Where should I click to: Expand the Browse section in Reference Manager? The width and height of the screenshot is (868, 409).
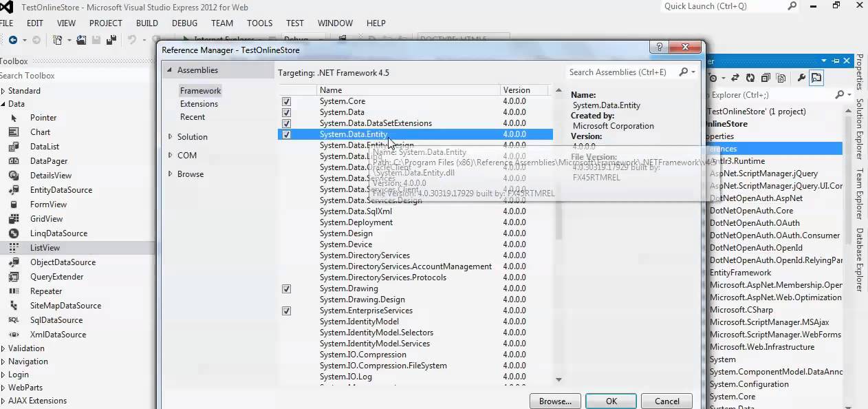point(171,174)
